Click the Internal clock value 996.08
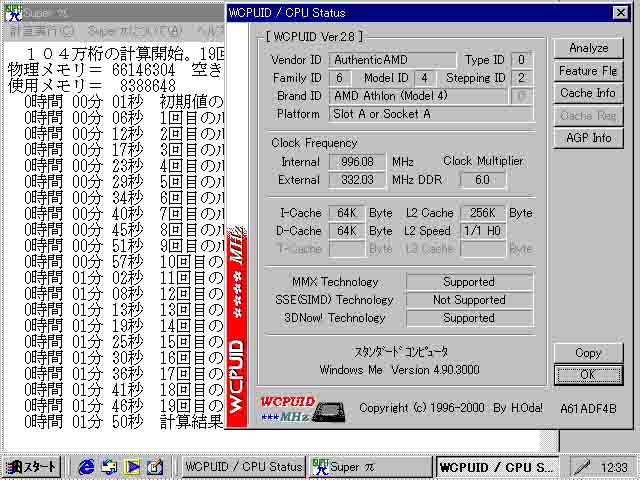This screenshot has width=640, height=480. (x=357, y=162)
